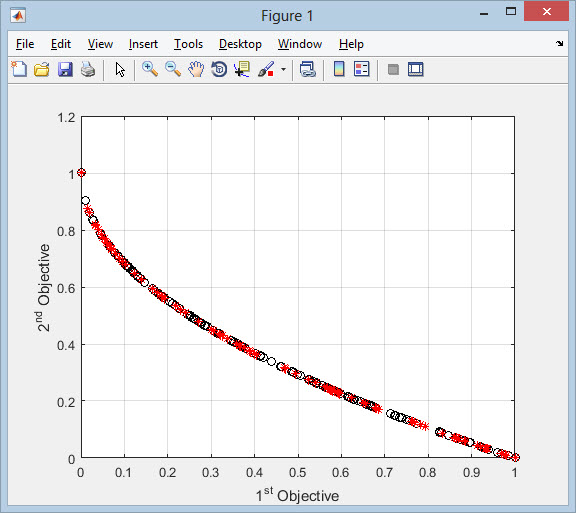Click the New Figure icon
Screen dimensions: 576x513
coord(19,69)
